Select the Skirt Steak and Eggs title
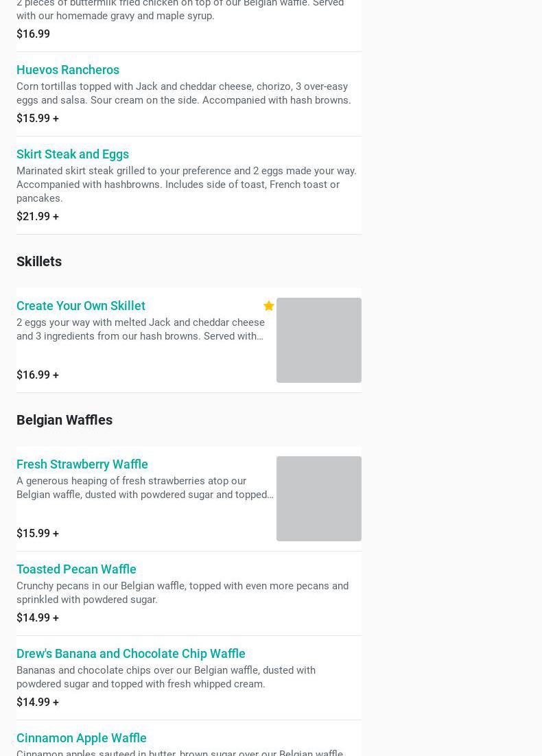This screenshot has width=542, height=756. pyautogui.click(x=73, y=154)
